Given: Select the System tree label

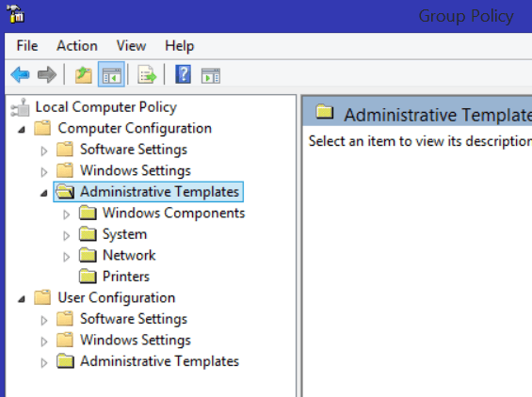Looking at the screenshot, I should [x=124, y=234].
